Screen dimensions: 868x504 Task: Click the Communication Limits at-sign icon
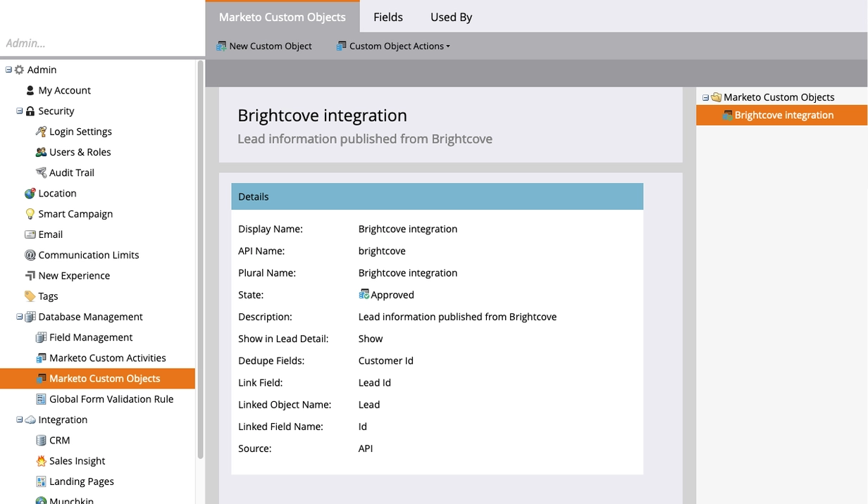click(x=30, y=255)
